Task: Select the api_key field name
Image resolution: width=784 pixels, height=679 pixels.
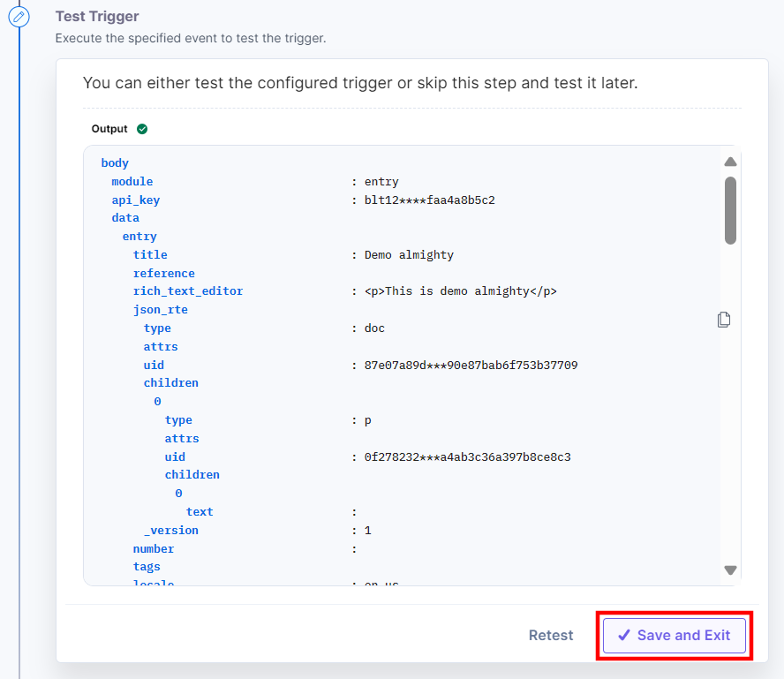Action: coord(136,200)
